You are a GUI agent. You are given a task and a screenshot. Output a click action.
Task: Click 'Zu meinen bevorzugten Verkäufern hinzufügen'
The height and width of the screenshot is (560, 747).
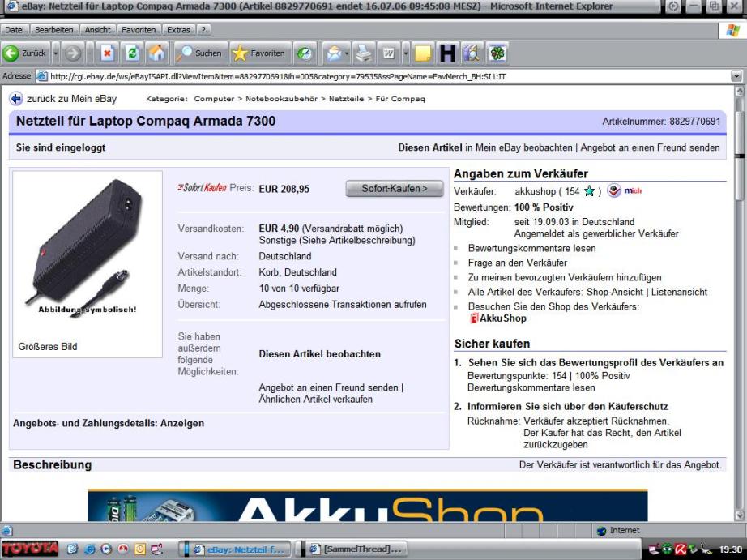point(565,277)
